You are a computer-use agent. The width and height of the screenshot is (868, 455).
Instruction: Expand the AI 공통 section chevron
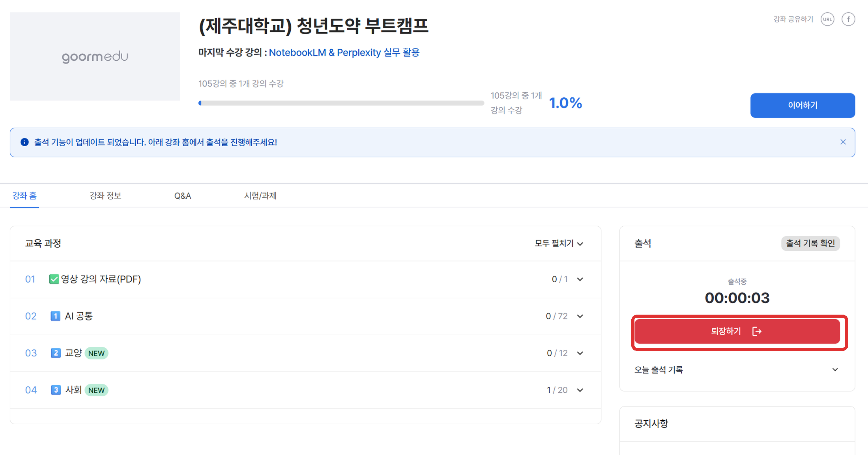click(x=580, y=316)
